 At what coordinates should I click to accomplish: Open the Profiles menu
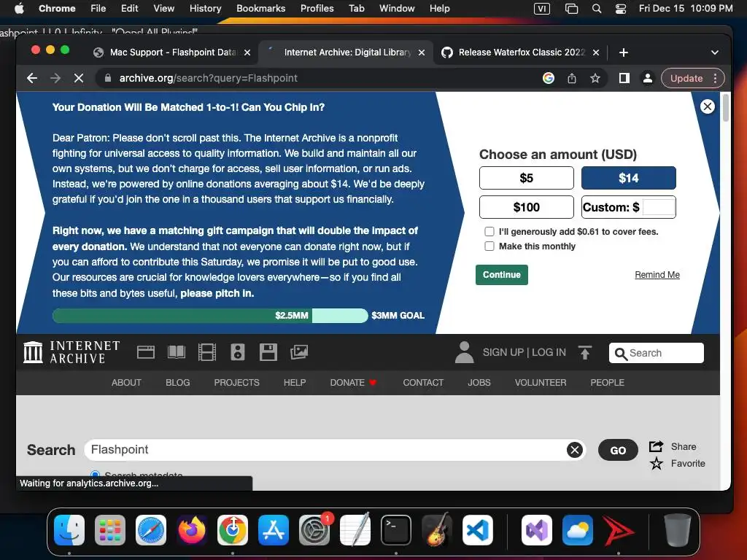coord(317,9)
